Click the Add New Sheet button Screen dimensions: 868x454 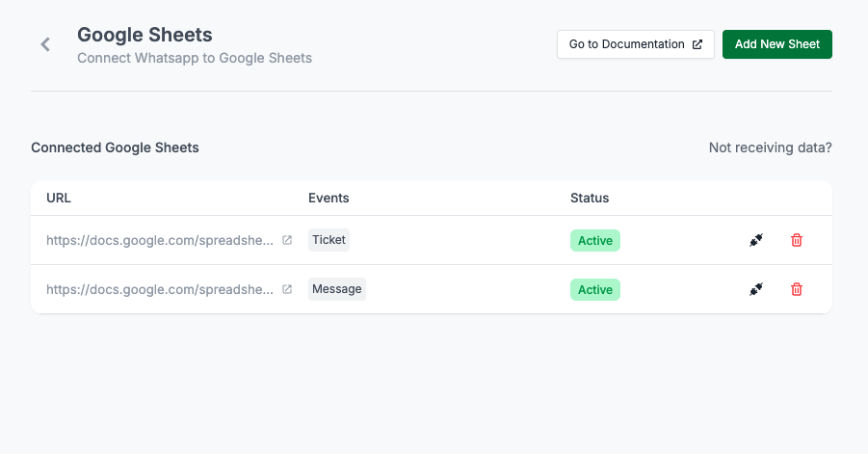[777, 44]
